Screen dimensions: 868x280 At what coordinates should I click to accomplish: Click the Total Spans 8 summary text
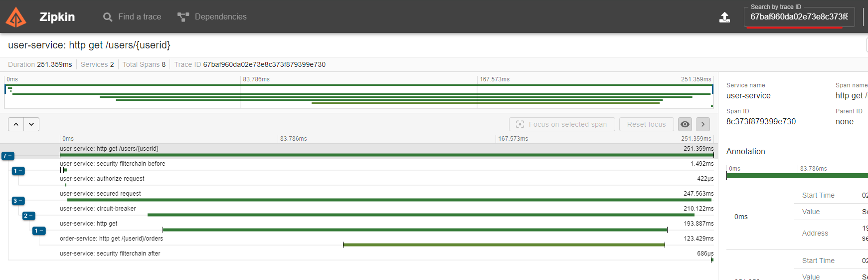(144, 64)
